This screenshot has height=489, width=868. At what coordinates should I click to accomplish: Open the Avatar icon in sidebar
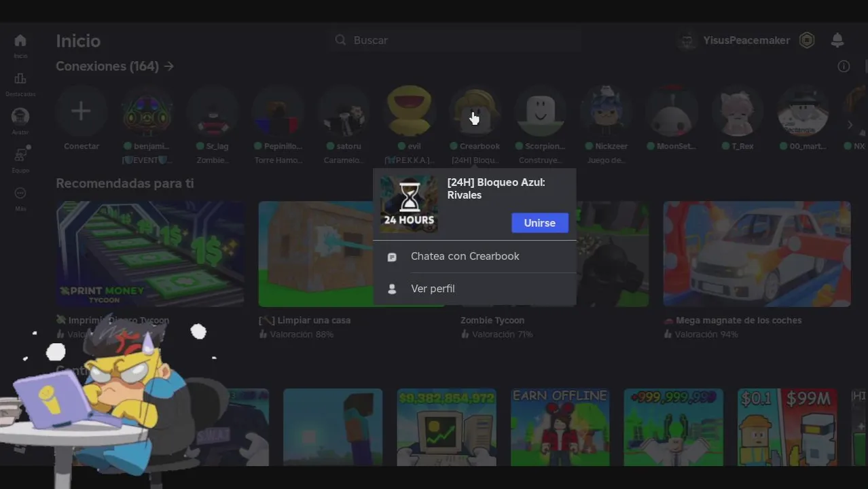click(x=20, y=116)
